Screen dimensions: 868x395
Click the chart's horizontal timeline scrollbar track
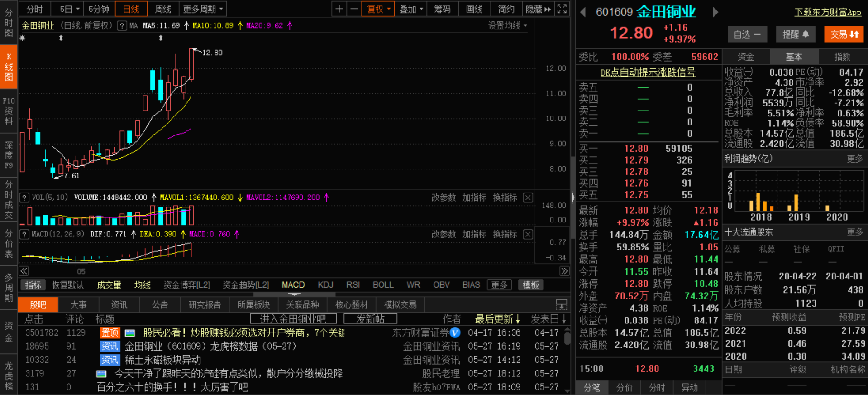coord(294,271)
